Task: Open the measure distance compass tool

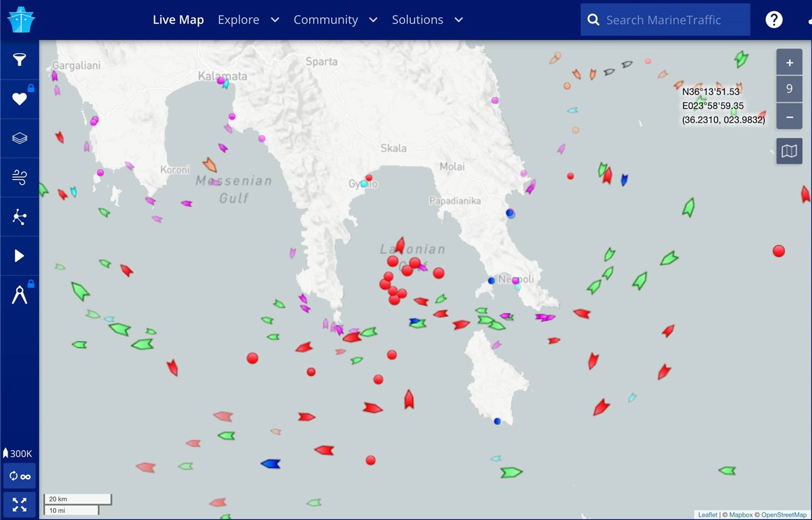Action: coord(19,293)
